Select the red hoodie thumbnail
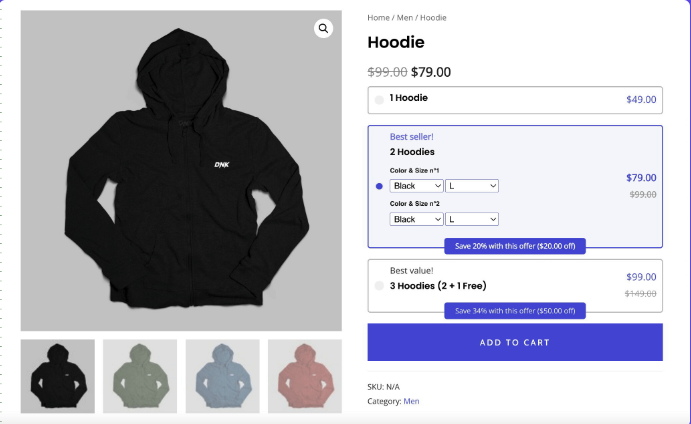This screenshot has height=424, width=691. pos(304,376)
